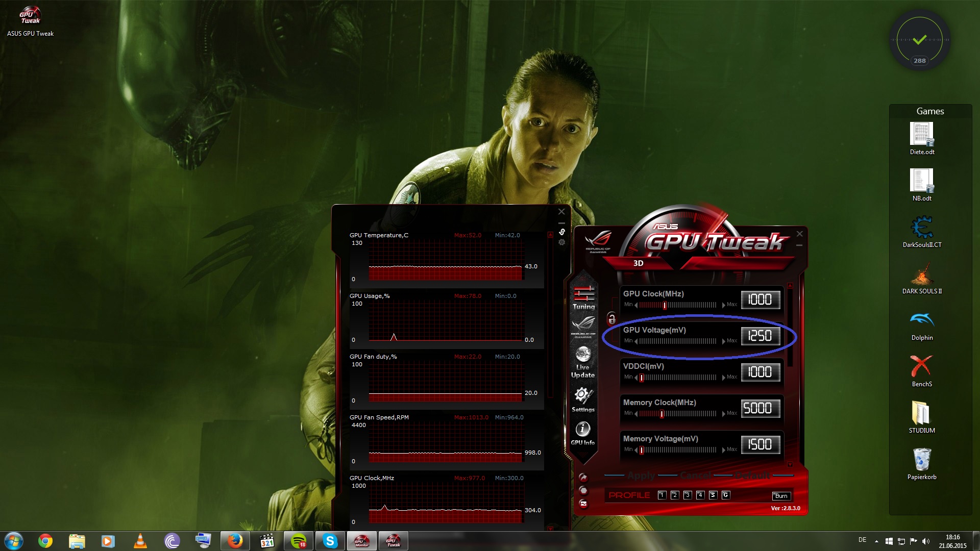Click the settings gear in monitor window
This screenshot has width=980, height=551.
pyautogui.click(x=561, y=242)
